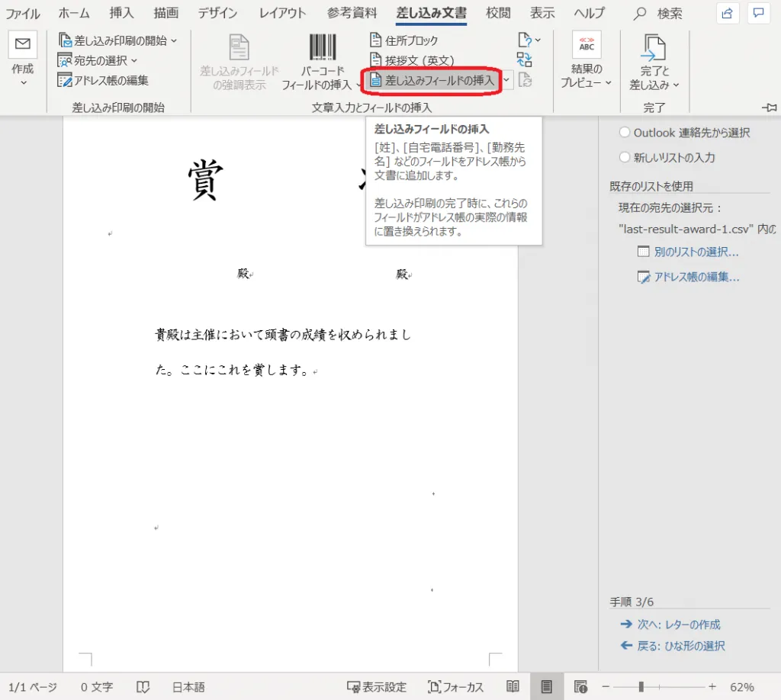Insert 住所ブロック address block
This screenshot has height=700, width=781.
point(403,40)
